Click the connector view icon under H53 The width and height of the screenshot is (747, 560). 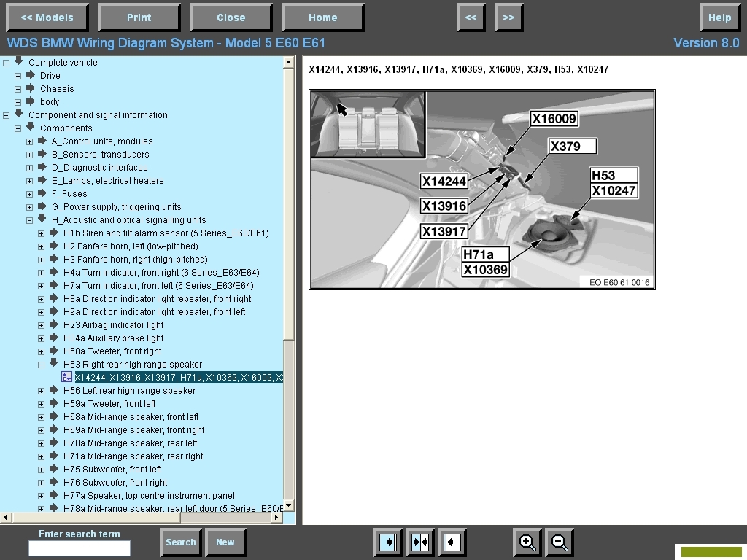pos(66,377)
